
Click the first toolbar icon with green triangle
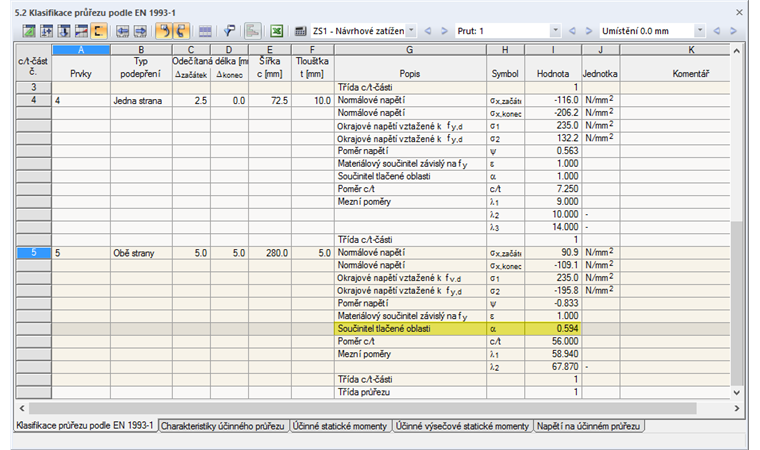point(29,32)
